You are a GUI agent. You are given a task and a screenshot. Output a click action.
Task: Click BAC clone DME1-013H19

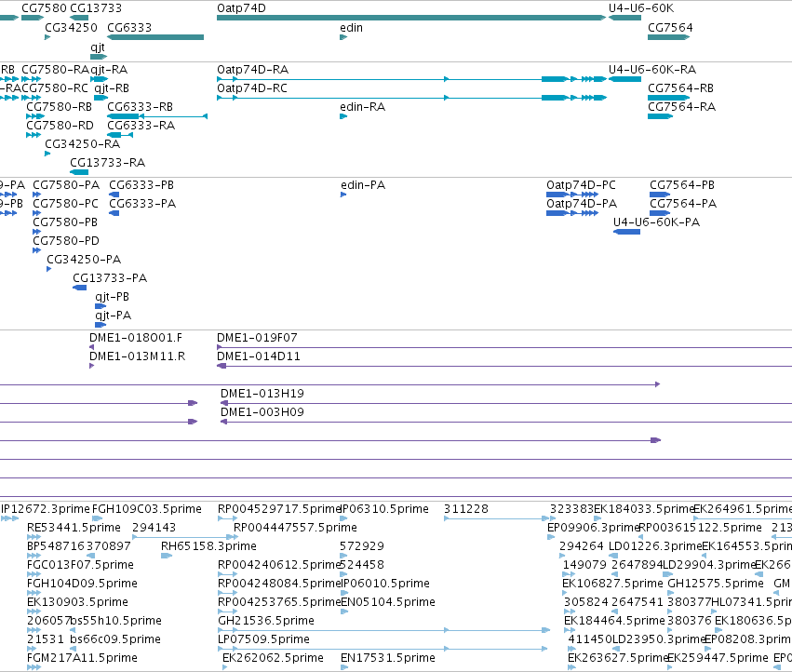pos(506,403)
